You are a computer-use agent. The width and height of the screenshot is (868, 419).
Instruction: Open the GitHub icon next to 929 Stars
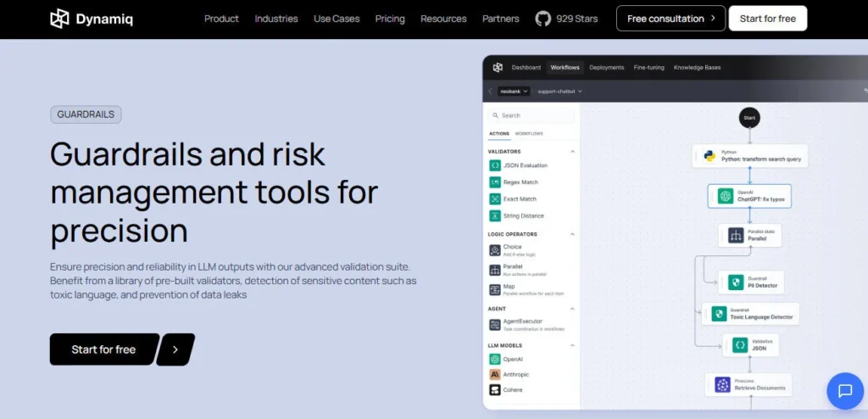(543, 19)
